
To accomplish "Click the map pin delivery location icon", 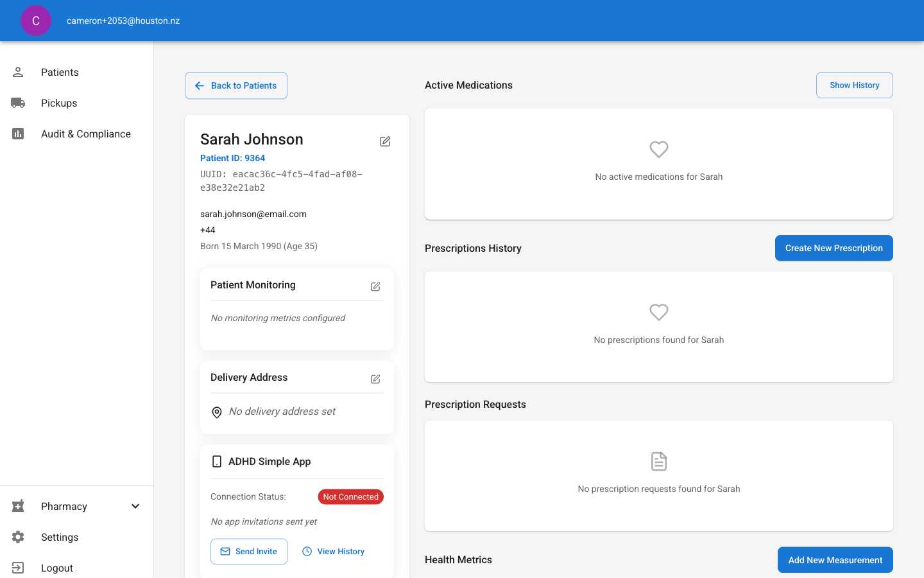I will pyautogui.click(x=217, y=412).
